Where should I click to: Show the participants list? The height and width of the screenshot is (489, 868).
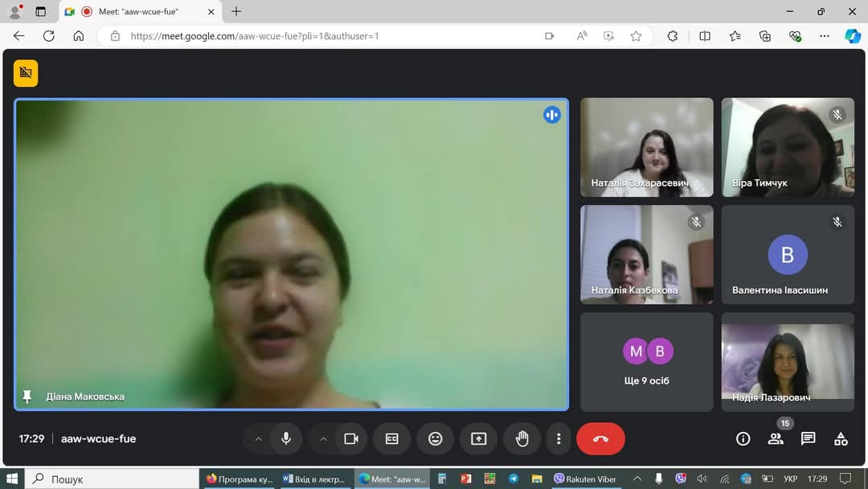coord(776,439)
